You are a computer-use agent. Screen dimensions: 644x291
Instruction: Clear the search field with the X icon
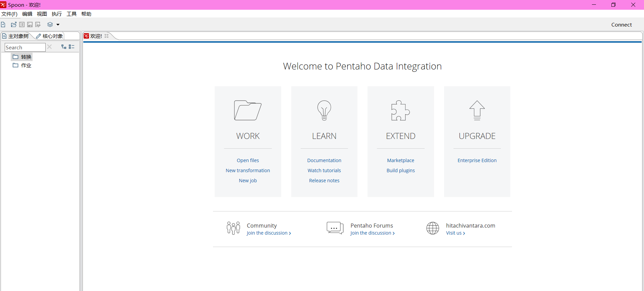[49, 47]
